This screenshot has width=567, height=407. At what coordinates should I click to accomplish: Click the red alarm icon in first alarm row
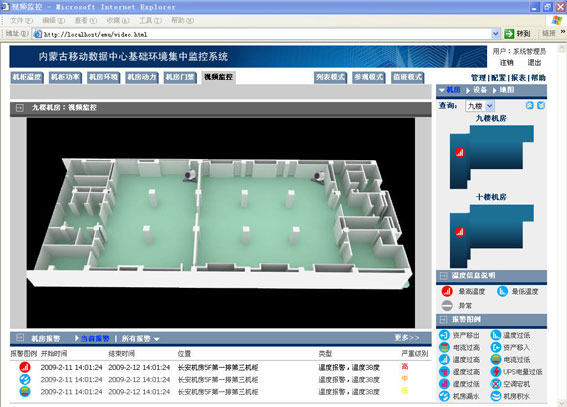tap(25, 367)
